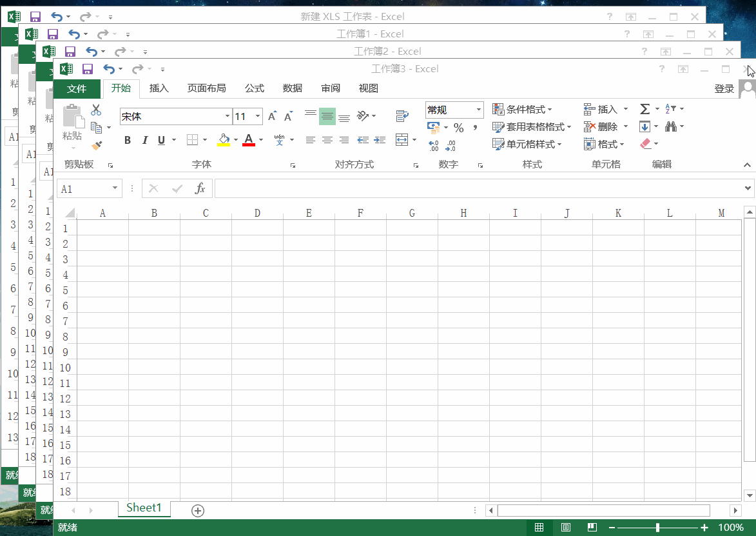Decrease decimal places
Screen dimensions: 756x536
[x=451, y=145]
